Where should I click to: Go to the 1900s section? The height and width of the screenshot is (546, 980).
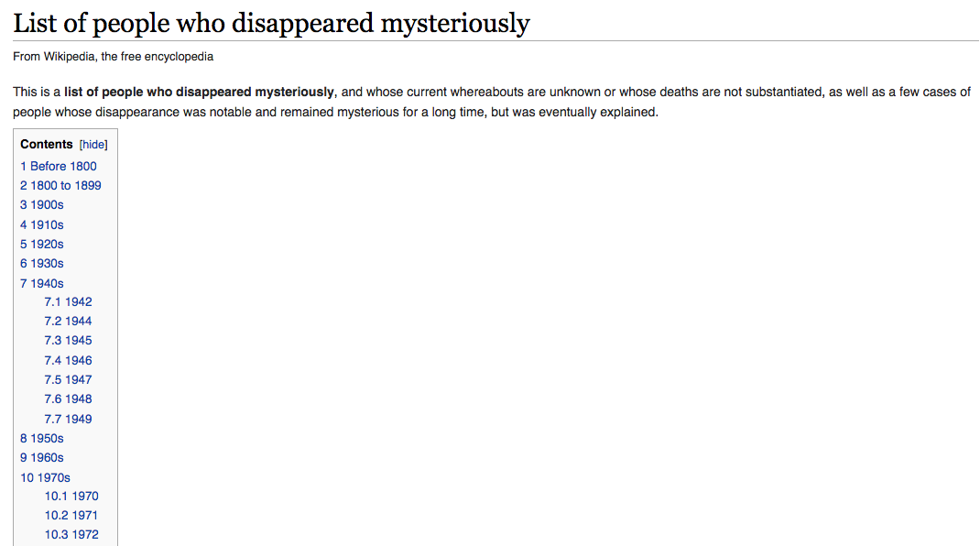(x=42, y=205)
